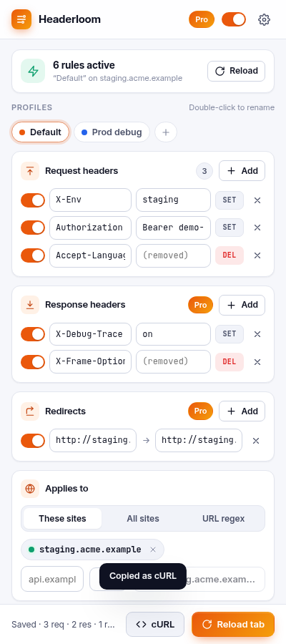Click the Headerloom logo icon
This screenshot has width=286, height=644.
pyautogui.click(x=21, y=19)
